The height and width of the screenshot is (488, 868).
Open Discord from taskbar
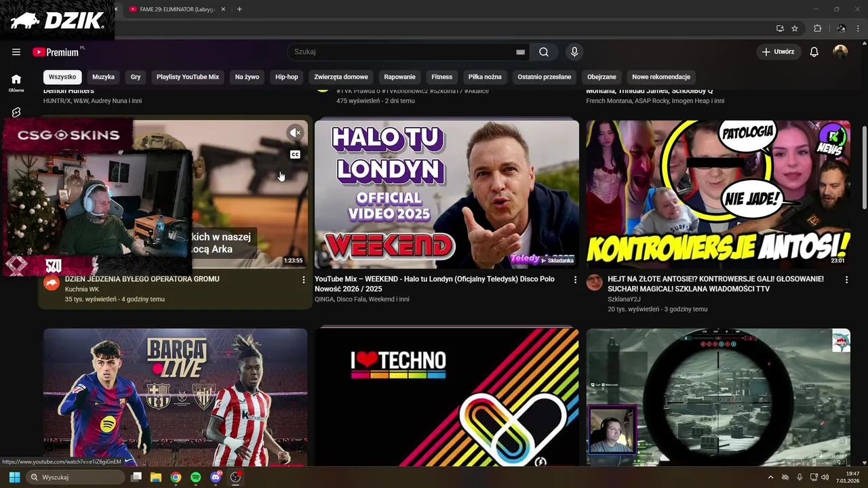click(216, 477)
